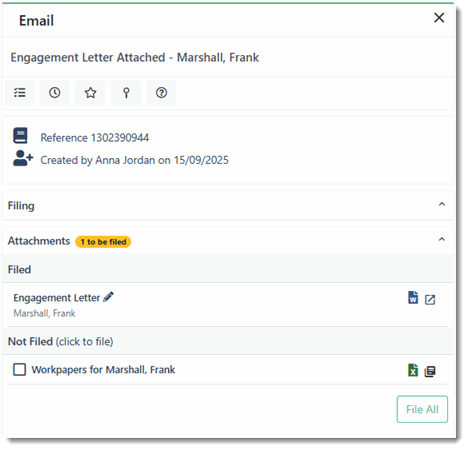Click 'Created by Anna Jordan on 15/09/2025'
This screenshot has height=450, width=468.
pos(134,160)
